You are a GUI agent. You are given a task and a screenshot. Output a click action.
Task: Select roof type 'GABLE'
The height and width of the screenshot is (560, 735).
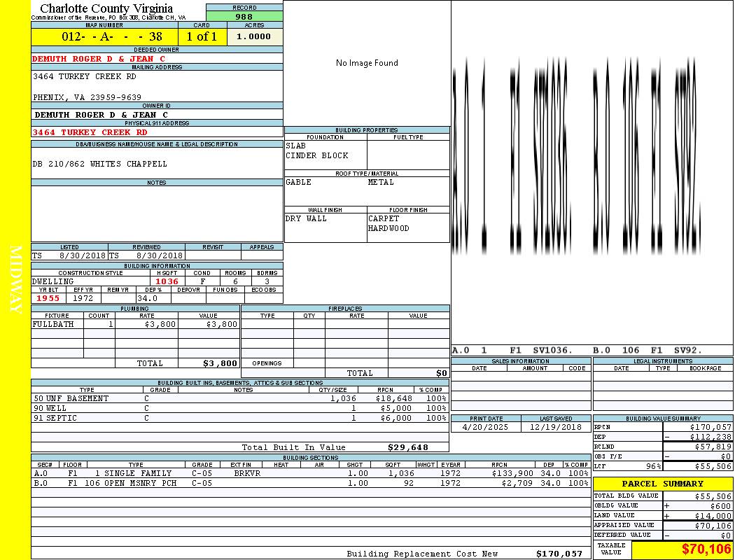pos(299,182)
